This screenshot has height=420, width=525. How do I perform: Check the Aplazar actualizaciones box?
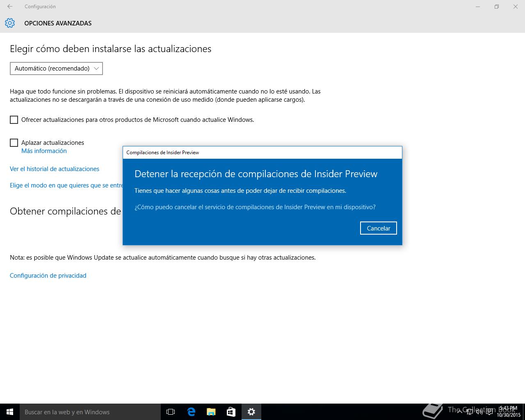(x=14, y=143)
